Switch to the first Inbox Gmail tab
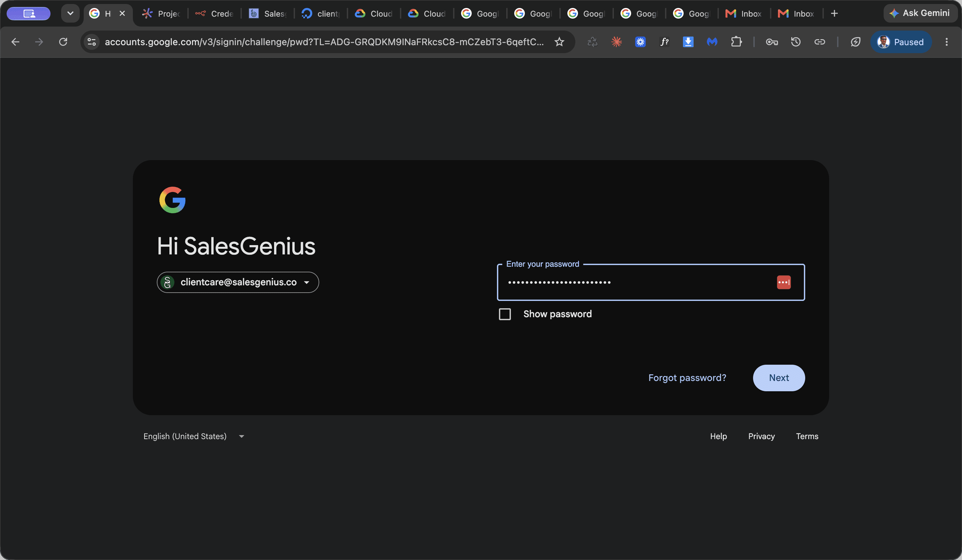Viewport: 962px width, 560px height. (x=744, y=14)
